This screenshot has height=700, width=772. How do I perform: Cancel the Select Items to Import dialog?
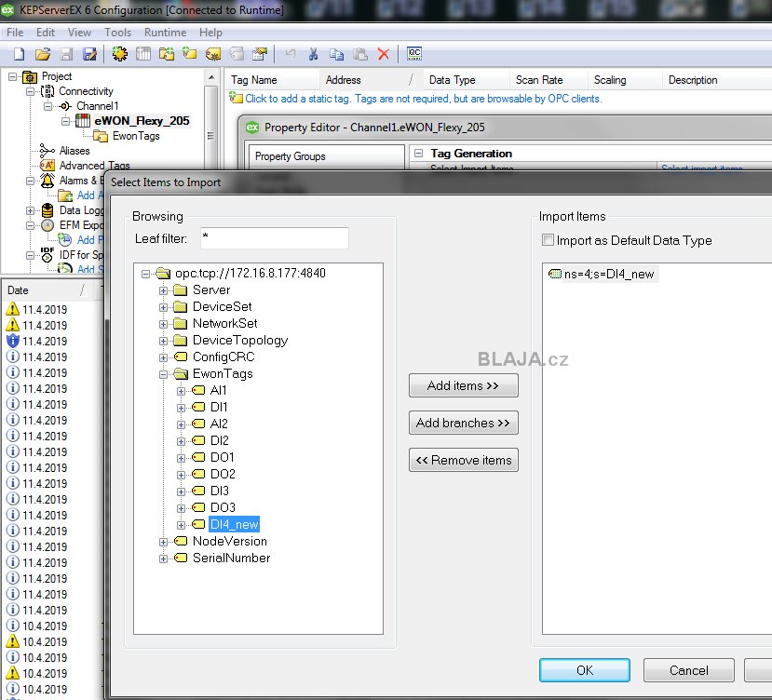pos(689,670)
